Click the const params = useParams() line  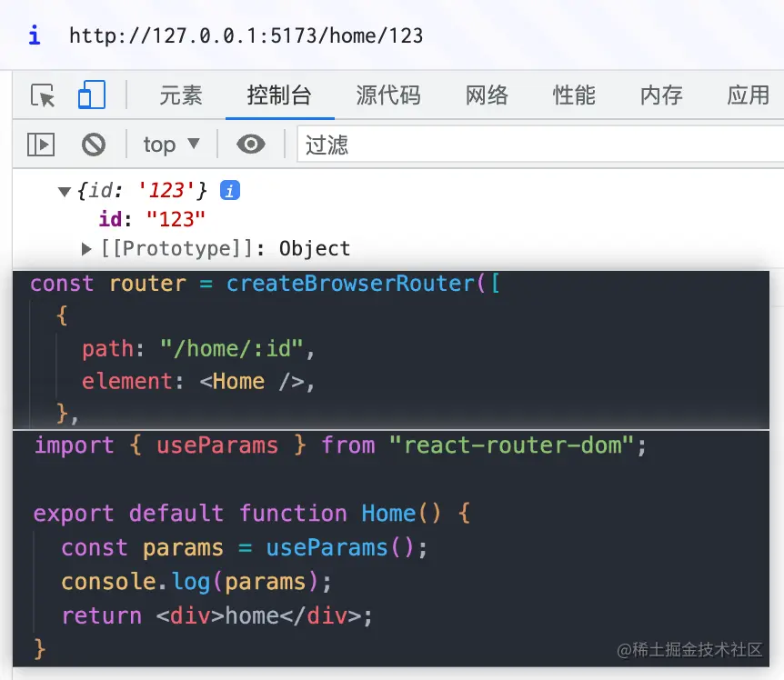tap(244, 547)
